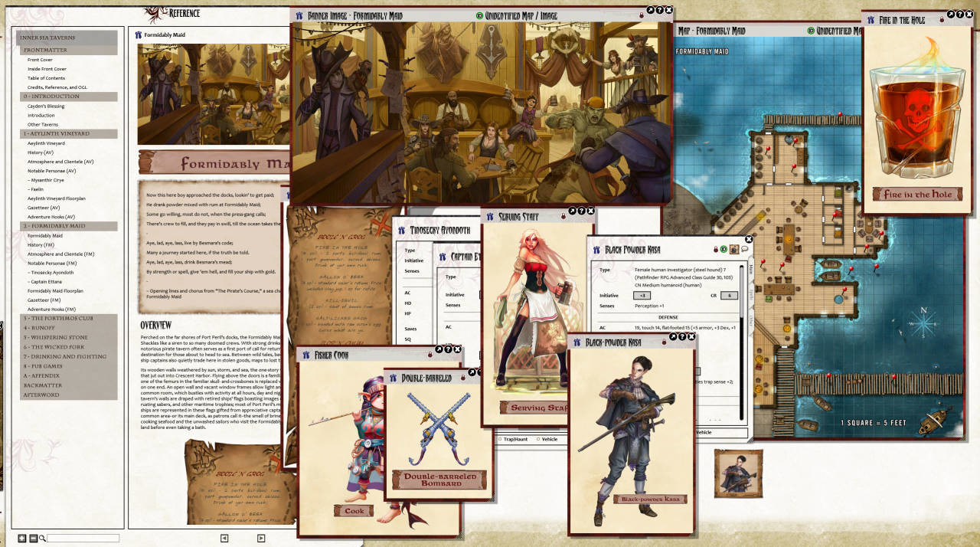Click the binoculars icon beside the Serving Staff title
980x547 pixels.
[491, 216]
